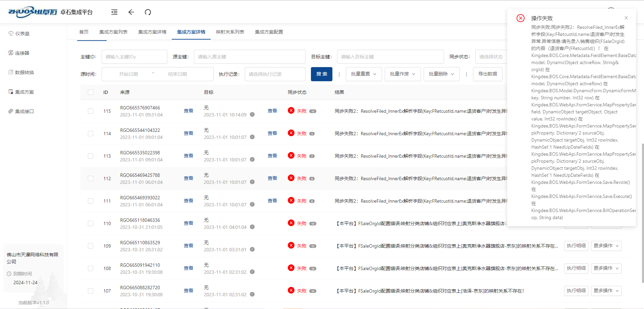This screenshot has width=644, height=309.
Task: Click the 源主键 input field
Action: pyautogui.click(x=249, y=57)
